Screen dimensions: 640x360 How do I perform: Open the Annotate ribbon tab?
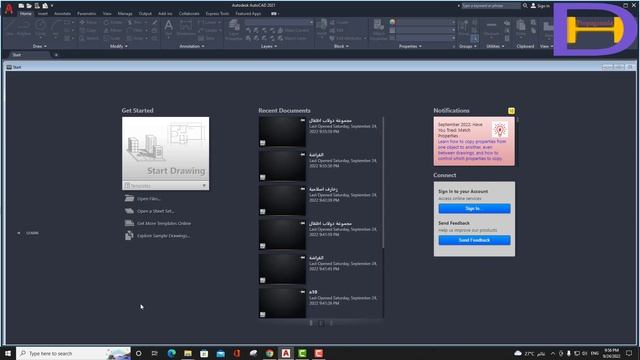tap(62, 13)
